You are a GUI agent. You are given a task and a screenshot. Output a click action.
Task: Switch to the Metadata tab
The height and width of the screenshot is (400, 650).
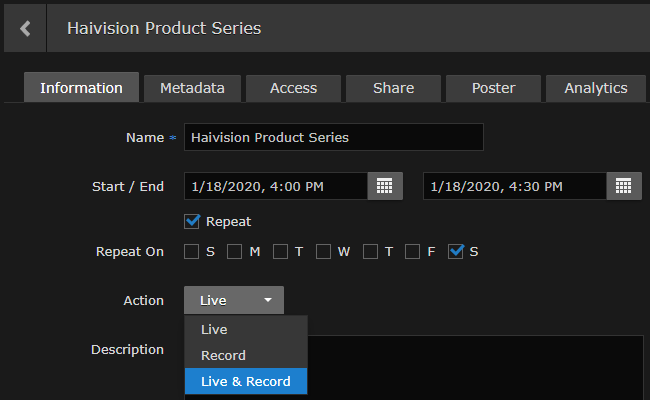[x=192, y=88]
